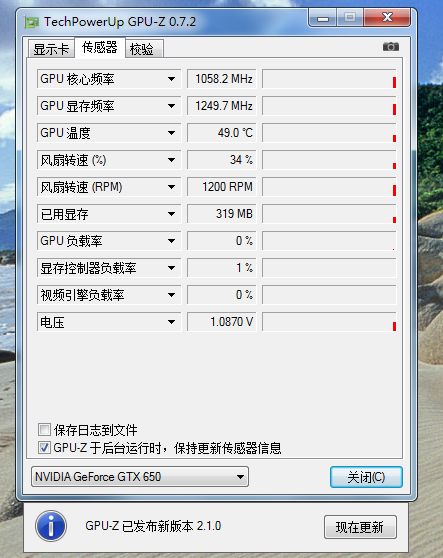Enable 保存日志到文件 checkbox

click(44, 430)
